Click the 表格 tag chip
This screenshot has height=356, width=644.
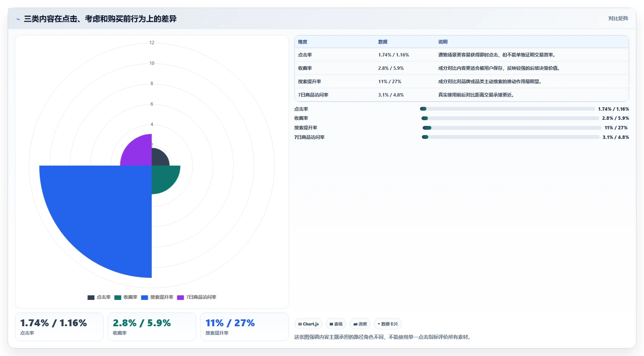tap(336, 324)
